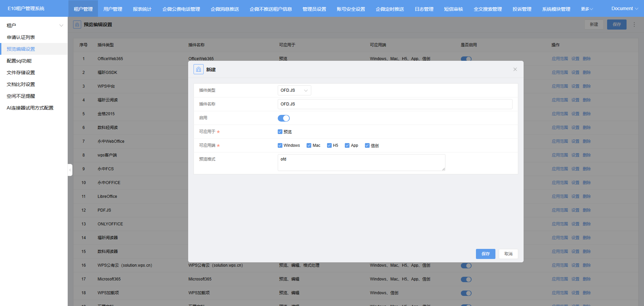Image resolution: width=644 pixels, height=306 pixels.
Task: Open the 全文搜索管理 tab
Action: pyautogui.click(x=488, y=9)
